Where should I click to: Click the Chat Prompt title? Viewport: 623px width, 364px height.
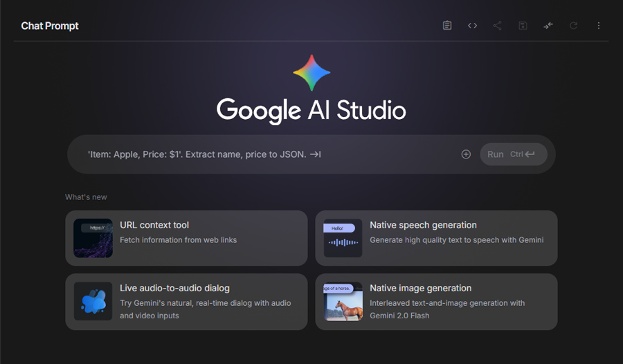[50, 26]
